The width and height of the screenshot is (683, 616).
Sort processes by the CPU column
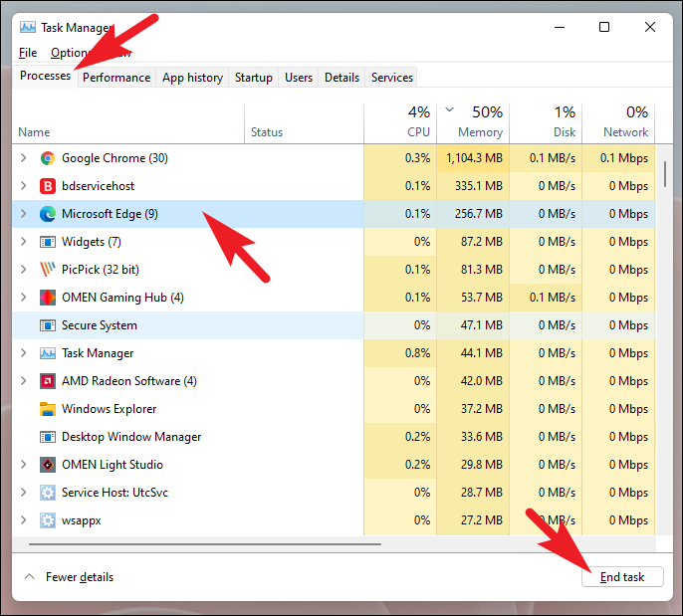click(400, 123)
